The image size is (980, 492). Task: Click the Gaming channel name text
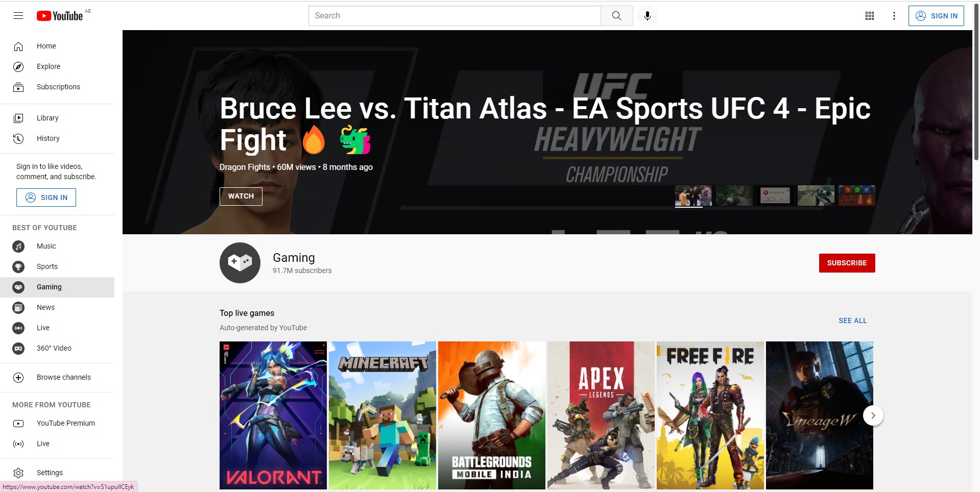click(294, 258)
